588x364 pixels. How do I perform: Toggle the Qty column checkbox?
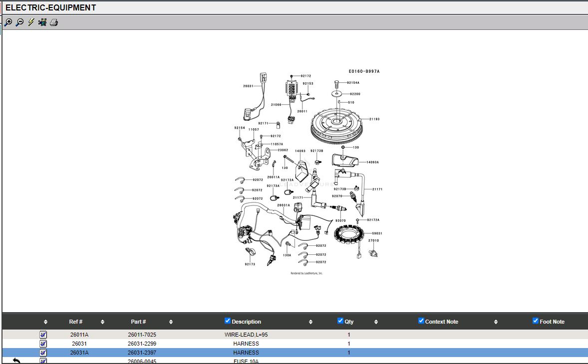(340, 321)
